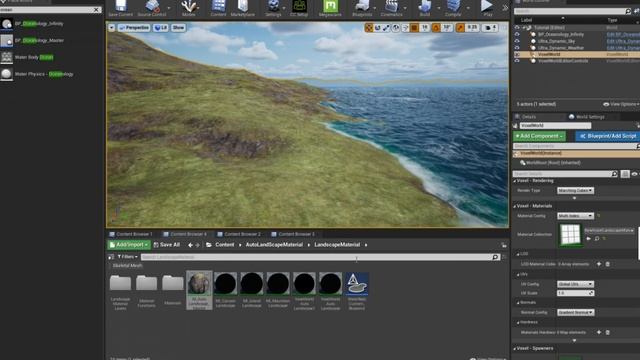Click the Add Component button
Image resolution: width=640 pixels, height=360 pixels.
click(x=539, y=136)
